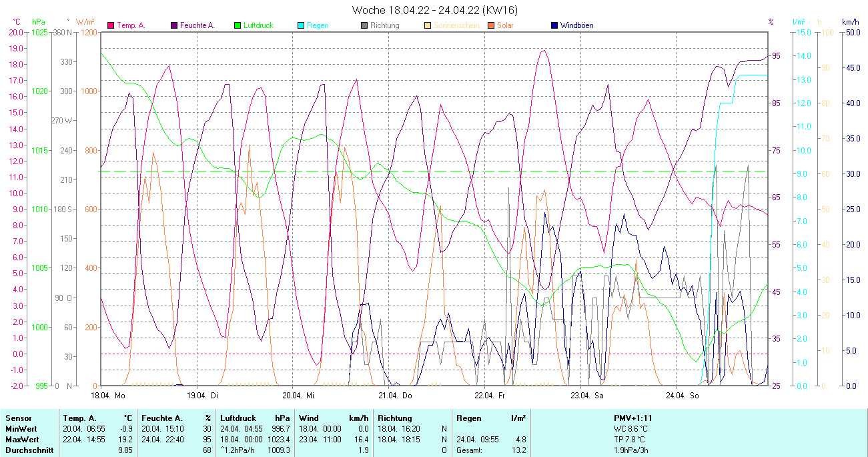Click the minimum temperature value '-0.9'
Screen dimensions: 868x457
125,428
